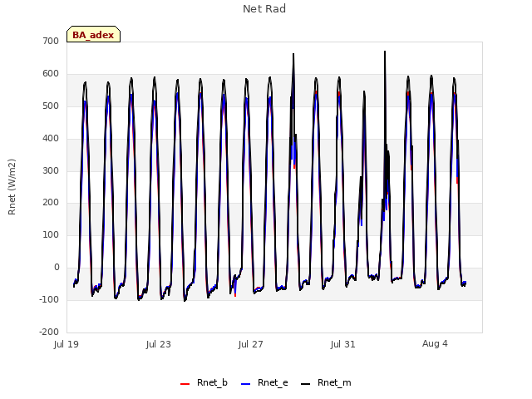Click the 100 y-axis label
Image resolution: width=532 pixels, height=399 pixels.
coord(51,234)
